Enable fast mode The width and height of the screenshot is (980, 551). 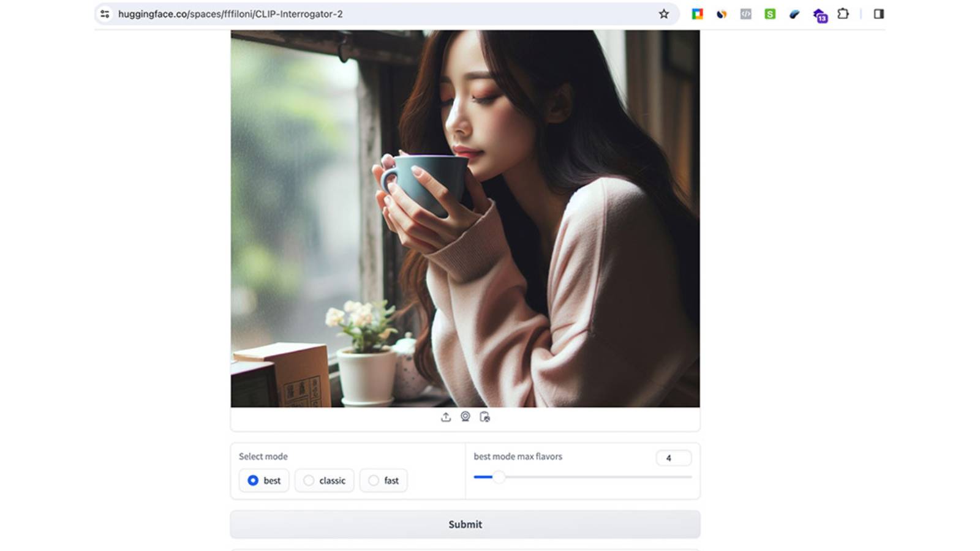pyautogui.click(x=372, y=481)
